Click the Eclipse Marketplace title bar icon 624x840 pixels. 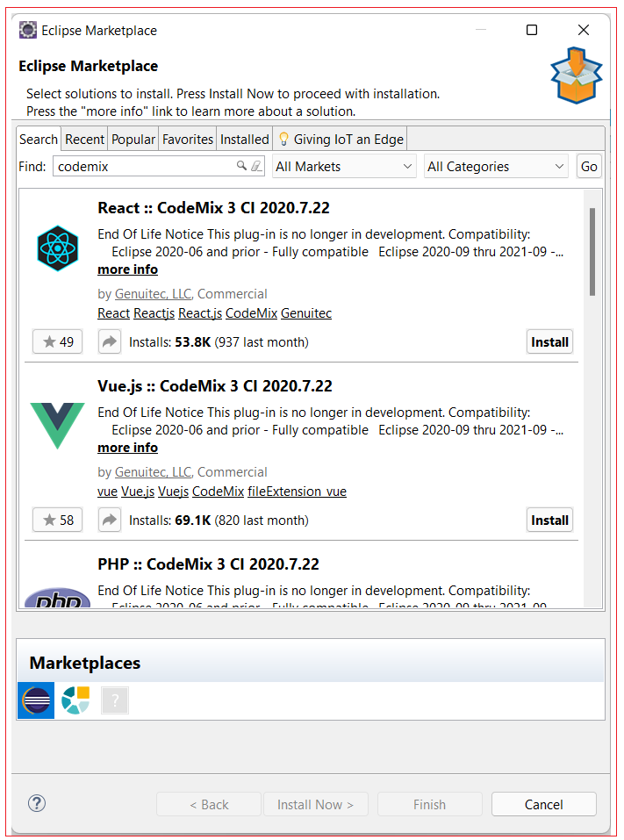click(x=28, y=30)
